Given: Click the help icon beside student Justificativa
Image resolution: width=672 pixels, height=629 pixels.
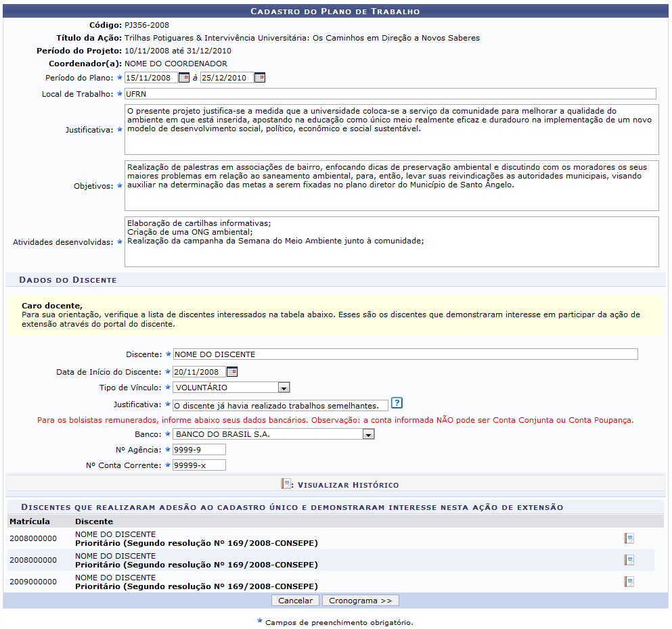Looking at the screenshot, I should coord(397,403).
